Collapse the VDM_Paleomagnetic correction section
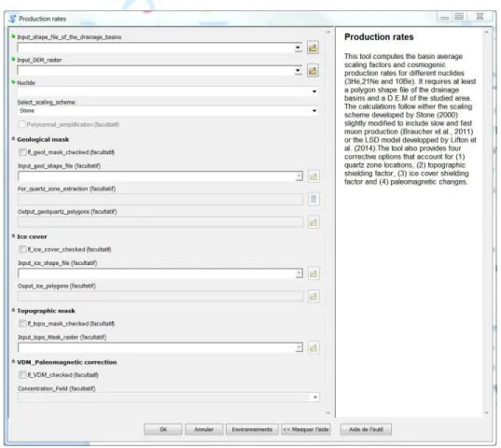 [x=13, y=362]
